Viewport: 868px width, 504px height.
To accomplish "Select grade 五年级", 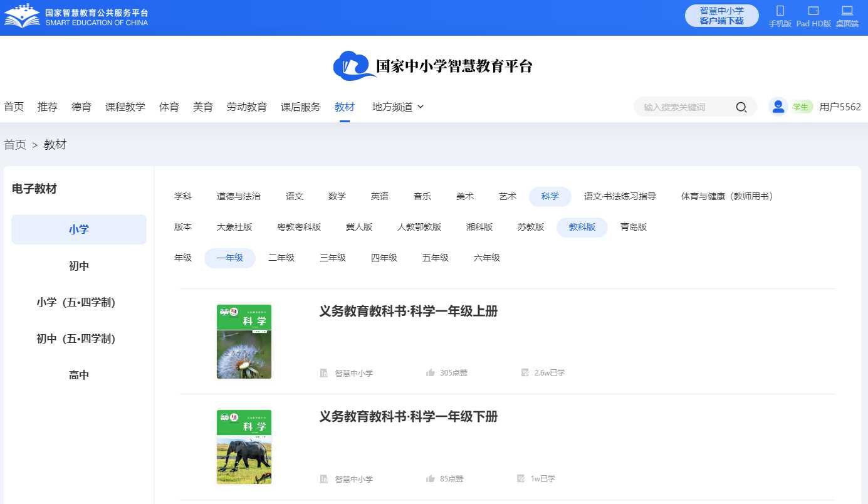I will point(436,258).
